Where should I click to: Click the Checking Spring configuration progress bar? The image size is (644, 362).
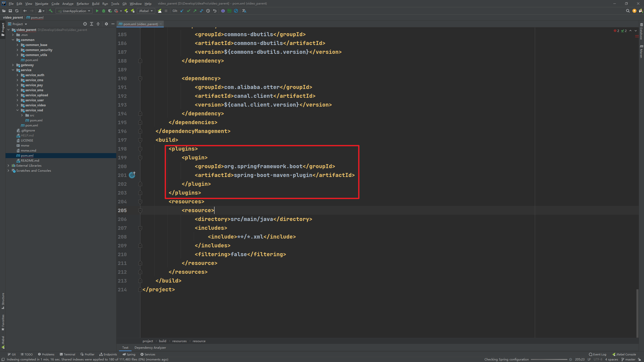pos(549,359)
